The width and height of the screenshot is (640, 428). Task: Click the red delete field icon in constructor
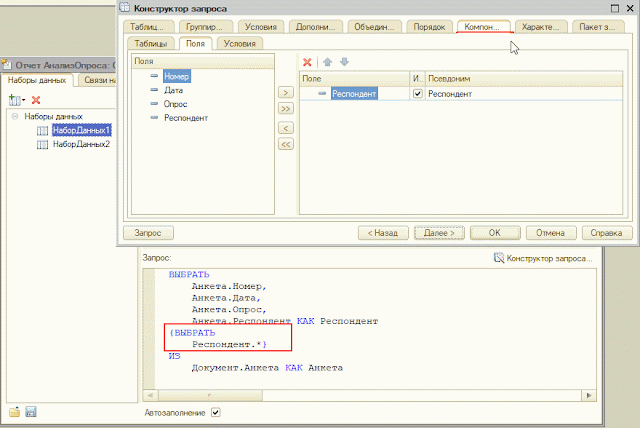click(307, 62)
